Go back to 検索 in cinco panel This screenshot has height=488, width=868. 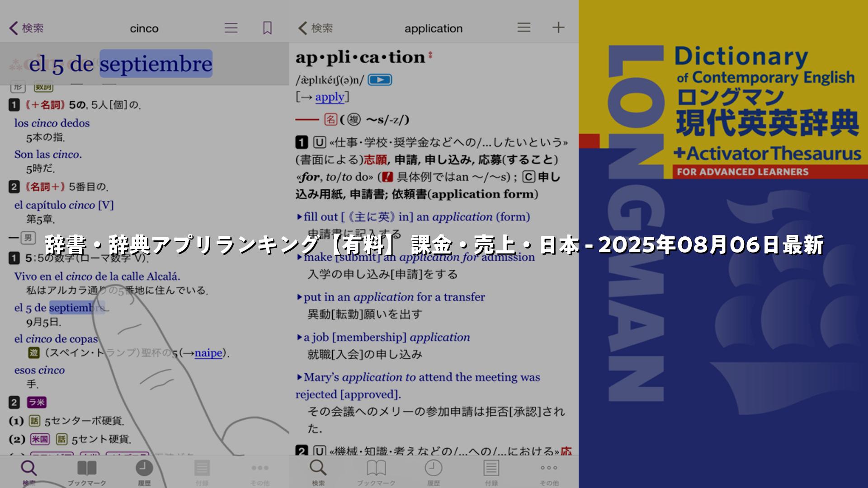[x=27, y=28]
